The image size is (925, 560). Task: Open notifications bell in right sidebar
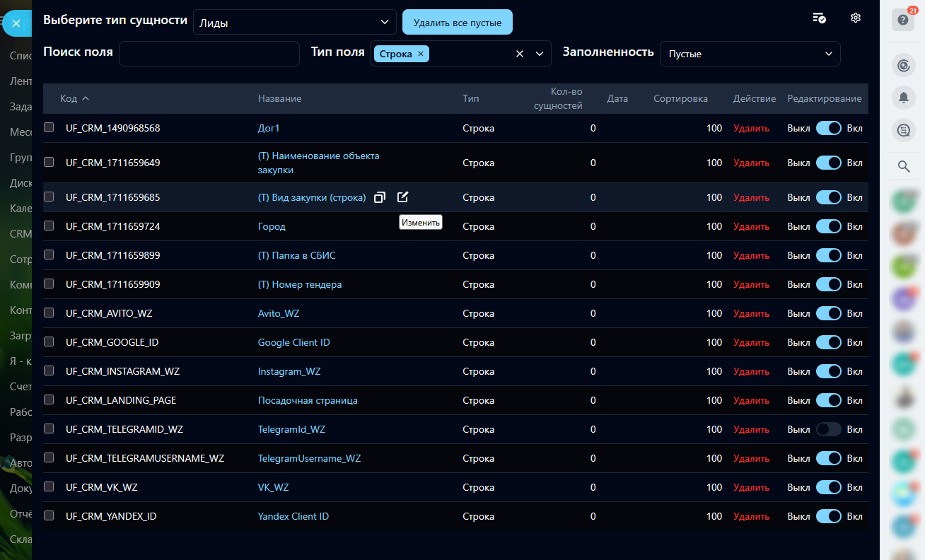pyautogui.click(x=903, y=98)
